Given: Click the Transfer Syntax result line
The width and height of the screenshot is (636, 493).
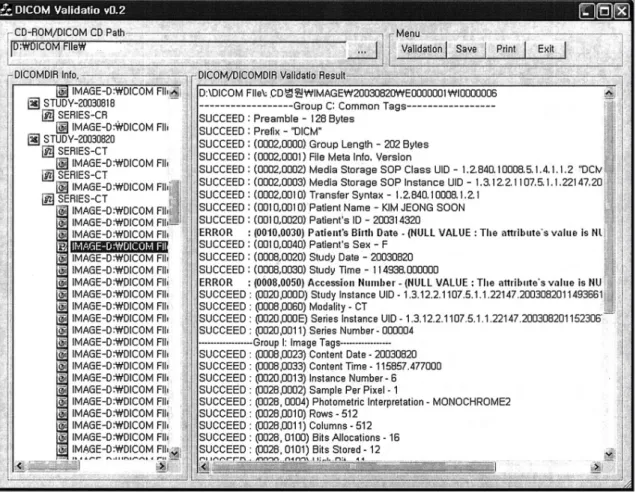Looking at the screenshot, I should (339, 195).
